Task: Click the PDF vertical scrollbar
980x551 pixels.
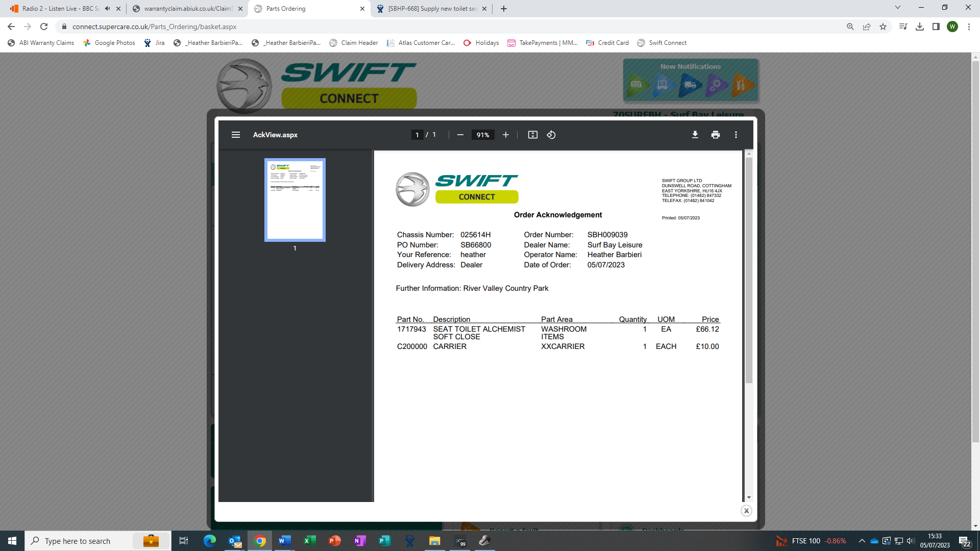Action: coord(749,270)
